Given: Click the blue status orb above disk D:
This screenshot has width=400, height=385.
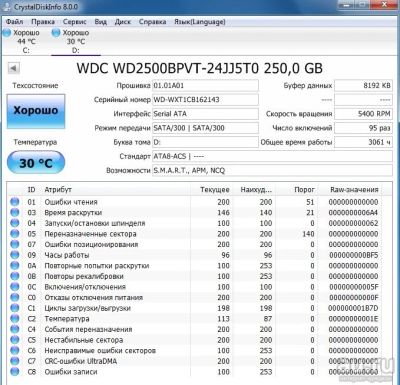Looking at the screenshot, I should [x=56, y=33].
